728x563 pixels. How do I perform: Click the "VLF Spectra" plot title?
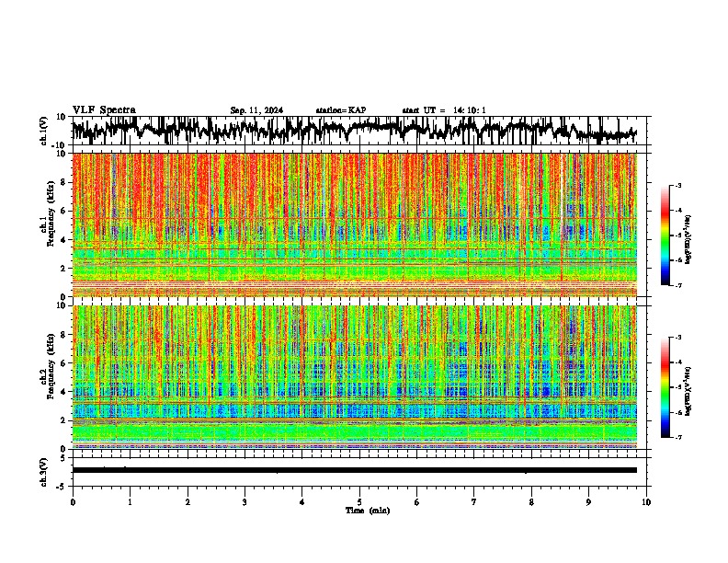[105, 110]
